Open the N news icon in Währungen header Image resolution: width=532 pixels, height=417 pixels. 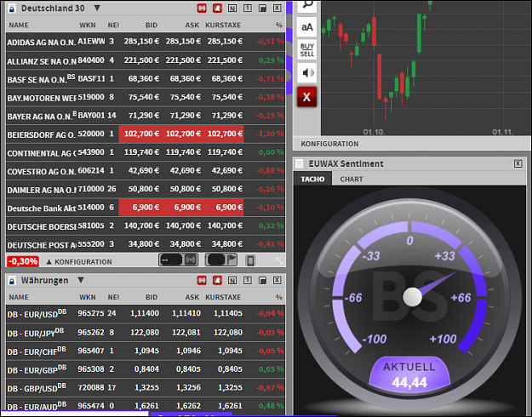pos(232,280)
